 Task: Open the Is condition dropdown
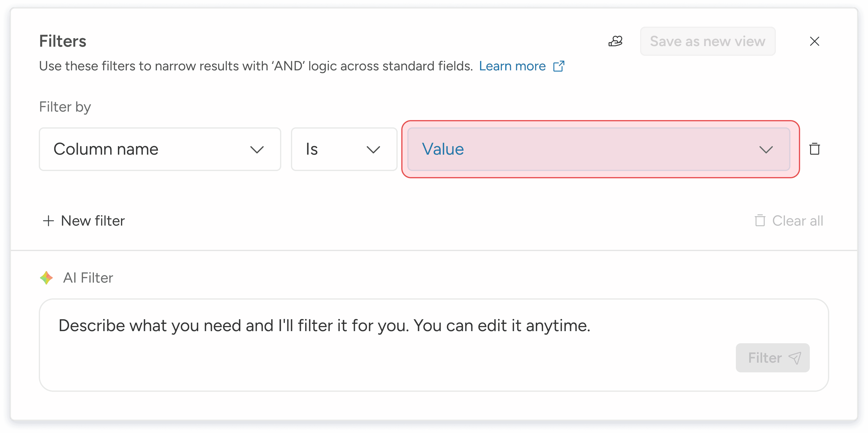point(344,149)
